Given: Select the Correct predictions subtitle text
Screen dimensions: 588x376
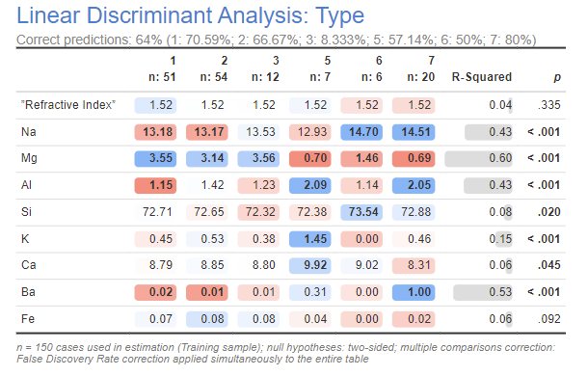Looking at the screenshot, I should point(276,40).
